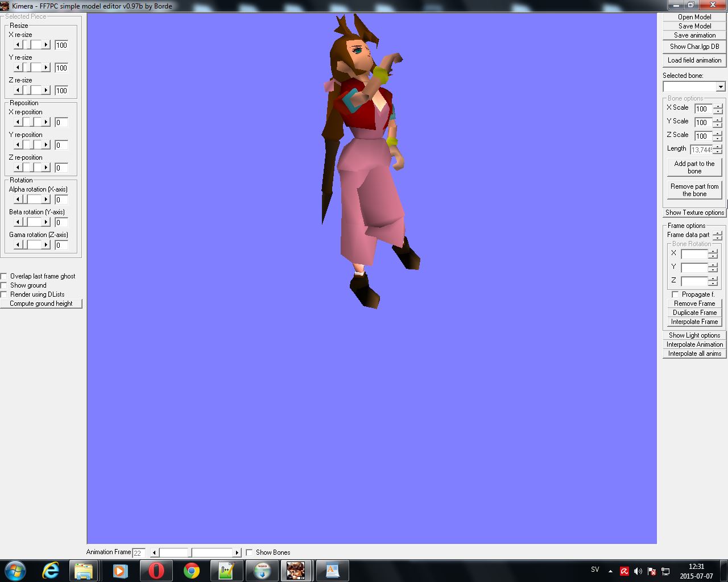Switch to the Kimera taskbar icon
Screen dimensions: 728x582
click(x=296, y=571)
